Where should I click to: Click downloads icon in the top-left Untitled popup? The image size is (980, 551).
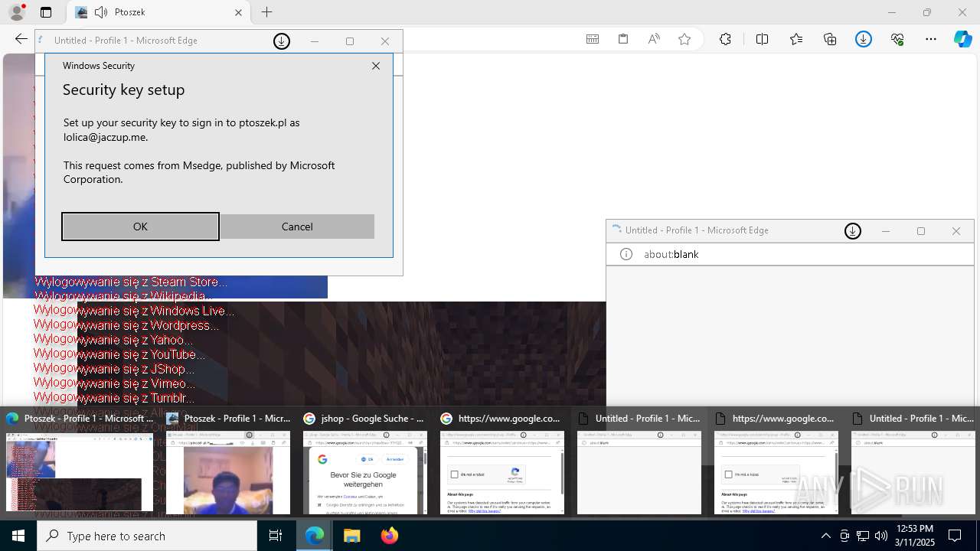tap(282, 41)
